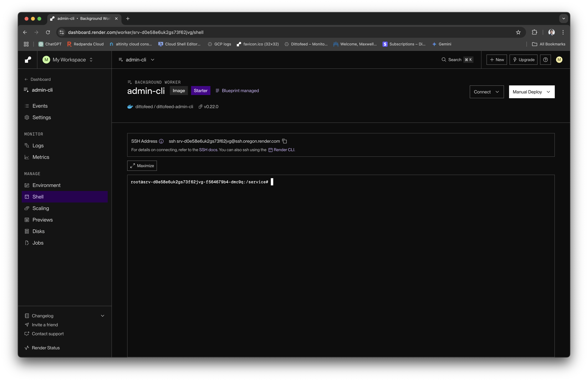Open altinity cloud console bookmark
This screenshot has width=588, height=381.
point(131,44)
